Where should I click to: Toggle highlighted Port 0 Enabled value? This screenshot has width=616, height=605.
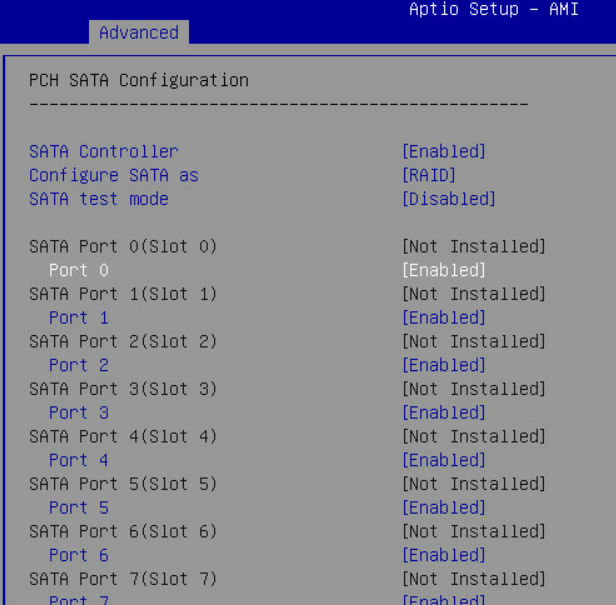[x=443, y=270]
